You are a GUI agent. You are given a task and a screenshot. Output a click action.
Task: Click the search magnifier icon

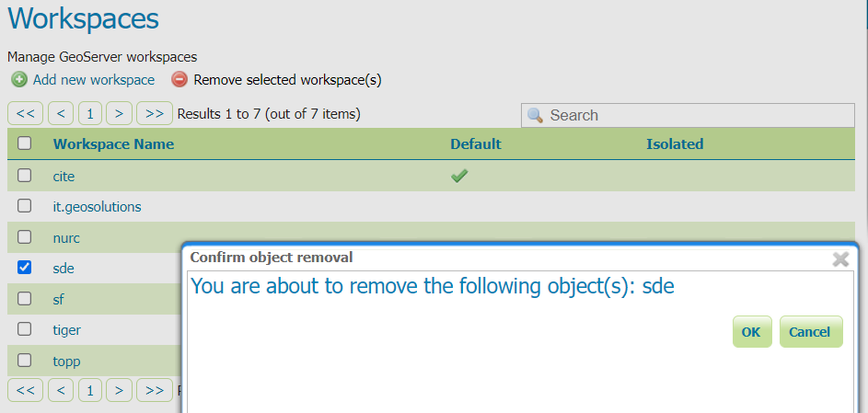[x=536, y=115]
